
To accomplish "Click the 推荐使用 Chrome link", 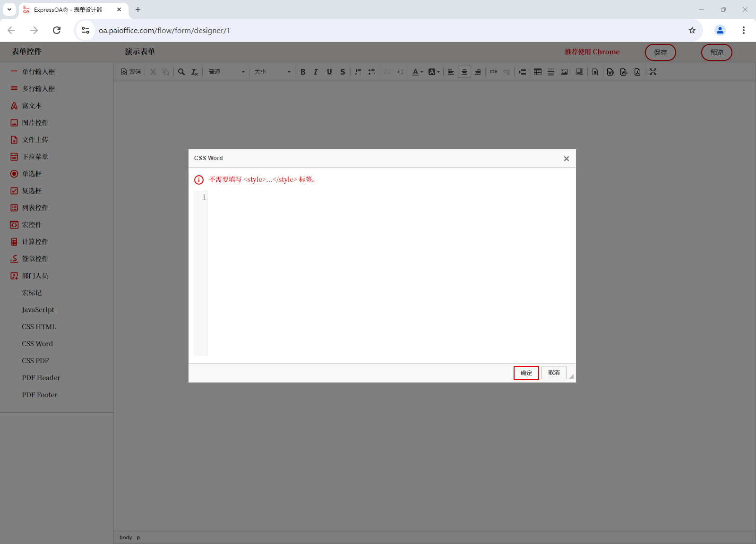I will (x=592, y=52).
